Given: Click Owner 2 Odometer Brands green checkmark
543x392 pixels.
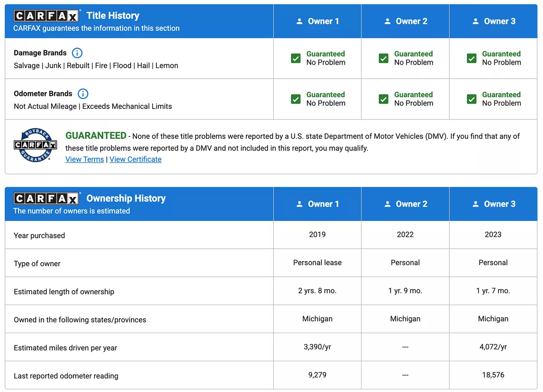Looking at the screenshot, I should click(x=384, y=99).
